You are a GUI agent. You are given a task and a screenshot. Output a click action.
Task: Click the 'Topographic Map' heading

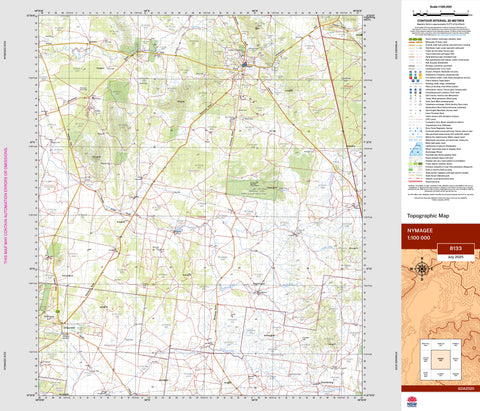point(428,216)
